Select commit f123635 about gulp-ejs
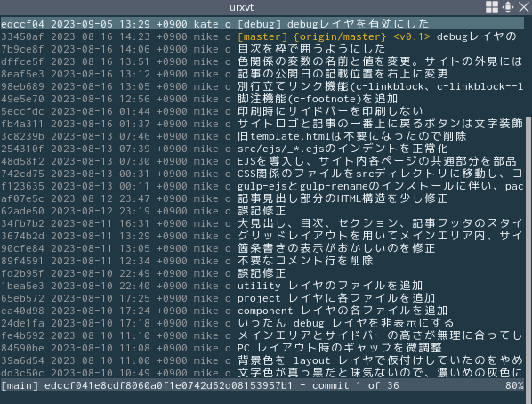This screenshot has width=532, height=404. point(262,186)
